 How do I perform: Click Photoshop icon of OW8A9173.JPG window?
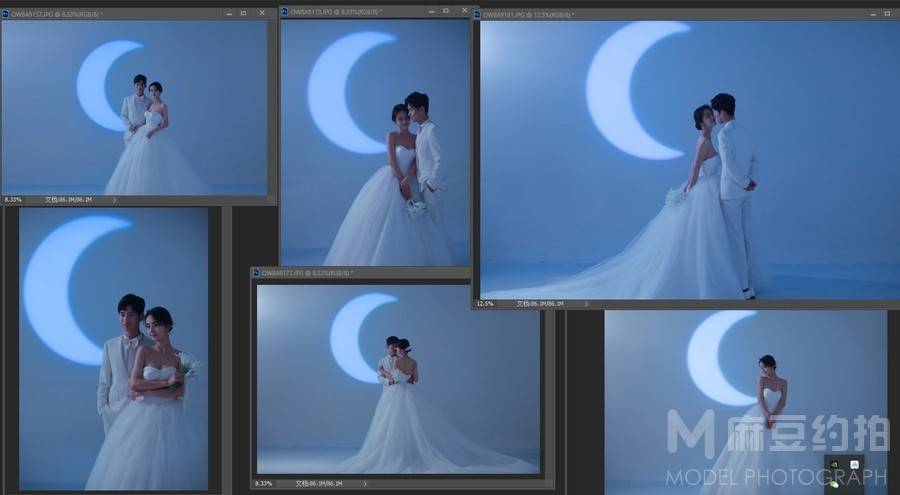[285, 11]
